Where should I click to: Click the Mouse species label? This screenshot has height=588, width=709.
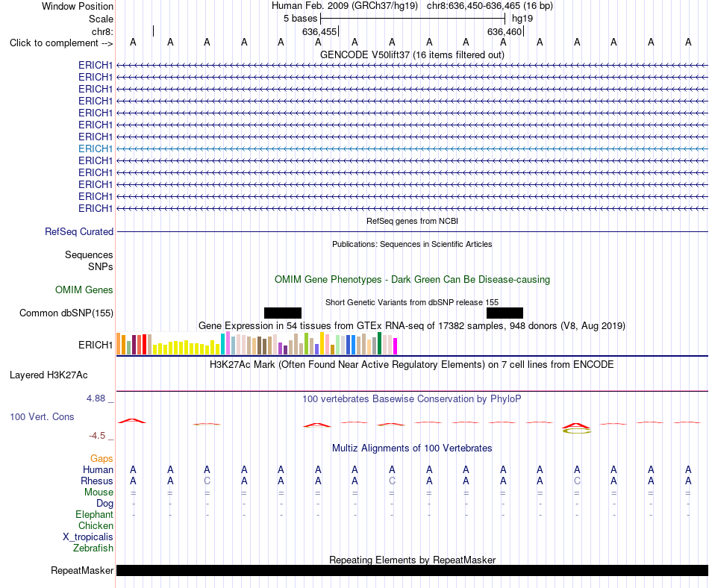99,492
